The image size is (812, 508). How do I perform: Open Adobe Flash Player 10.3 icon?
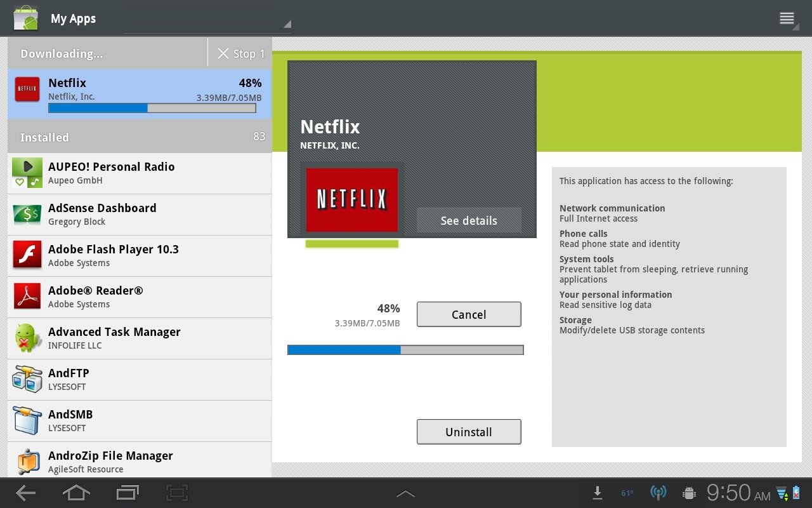pos(27,255)
